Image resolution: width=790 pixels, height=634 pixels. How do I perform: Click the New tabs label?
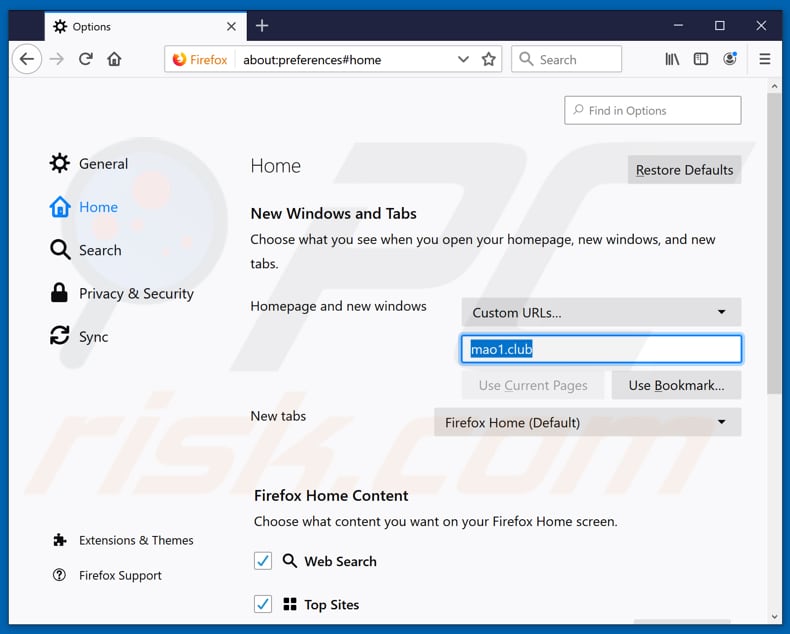click(278, 416)
